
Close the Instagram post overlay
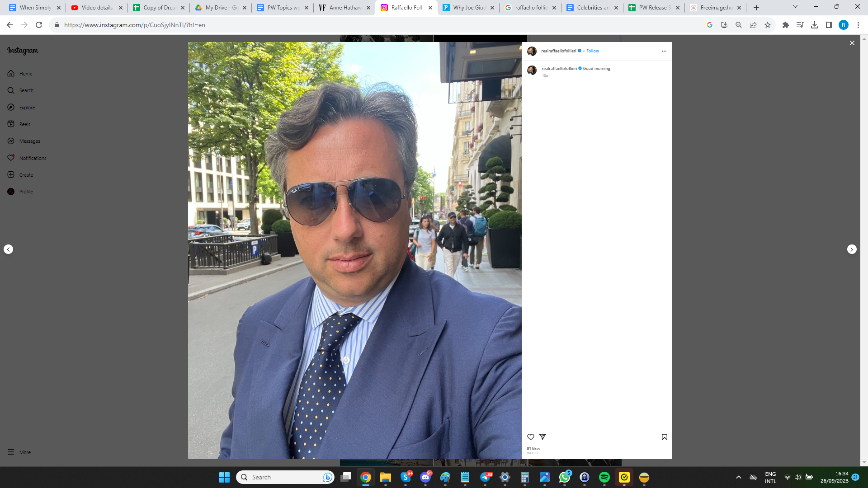[852, 43]
